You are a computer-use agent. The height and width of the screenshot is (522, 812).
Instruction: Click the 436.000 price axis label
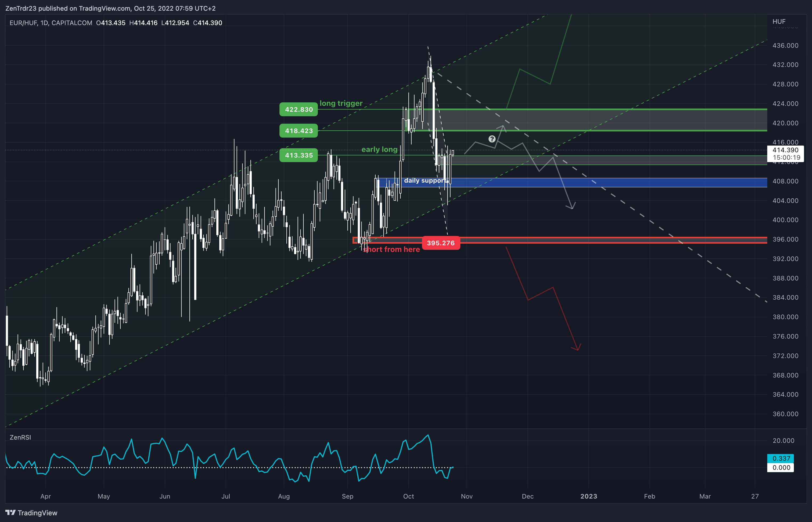coord(785,45)
